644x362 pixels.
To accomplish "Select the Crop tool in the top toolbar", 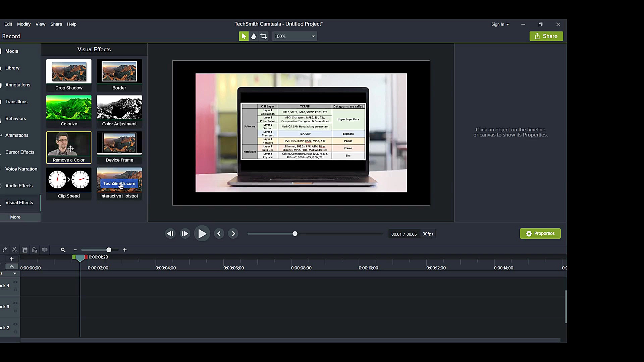I will (264, 36).
